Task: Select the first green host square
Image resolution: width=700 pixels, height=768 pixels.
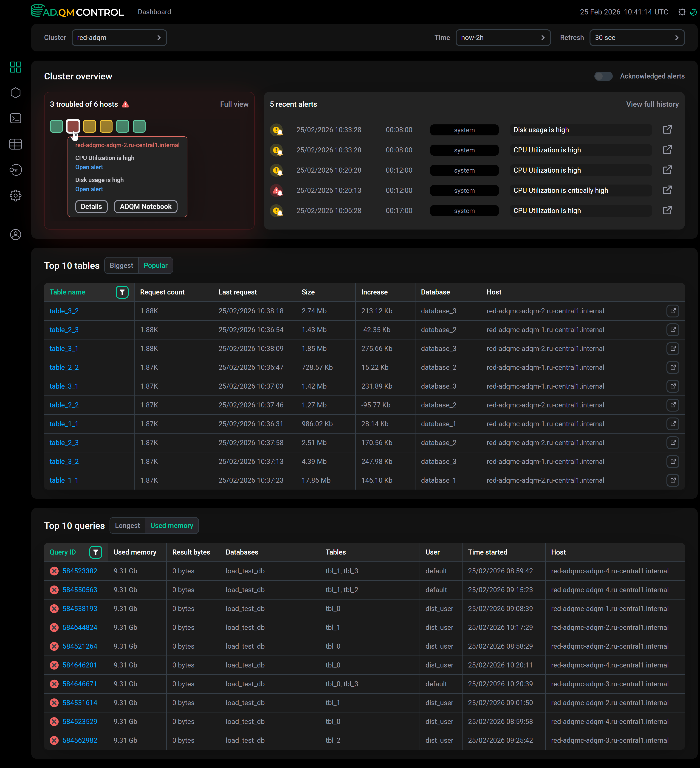Action: tap(56, 126)
